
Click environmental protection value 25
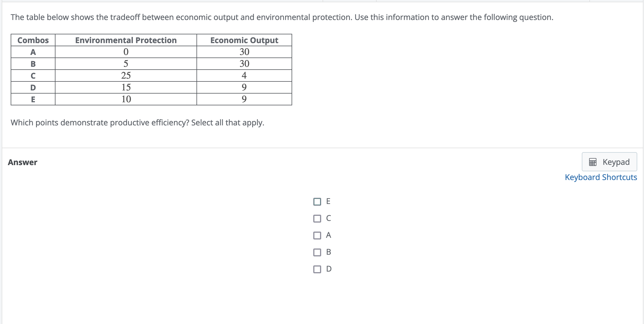[x=126, y=76]
